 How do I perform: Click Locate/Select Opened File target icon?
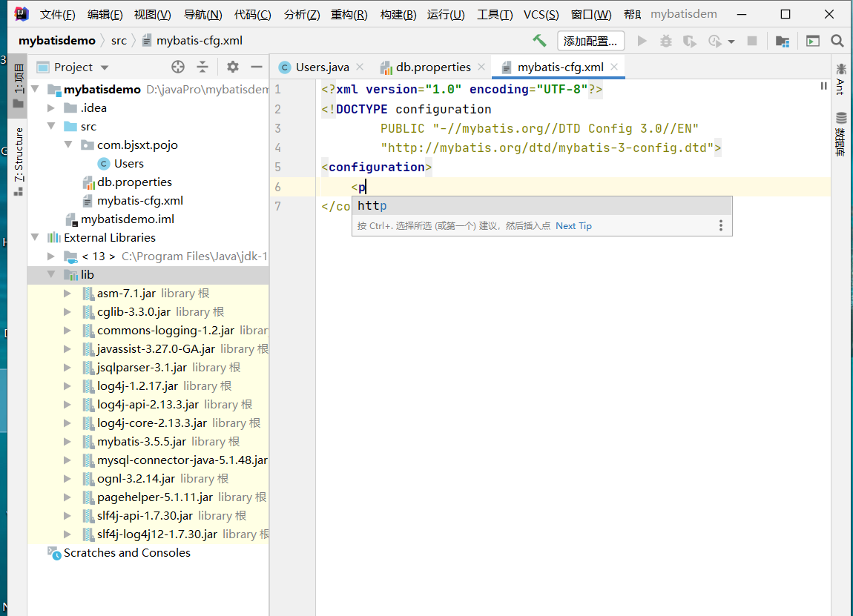178,67
